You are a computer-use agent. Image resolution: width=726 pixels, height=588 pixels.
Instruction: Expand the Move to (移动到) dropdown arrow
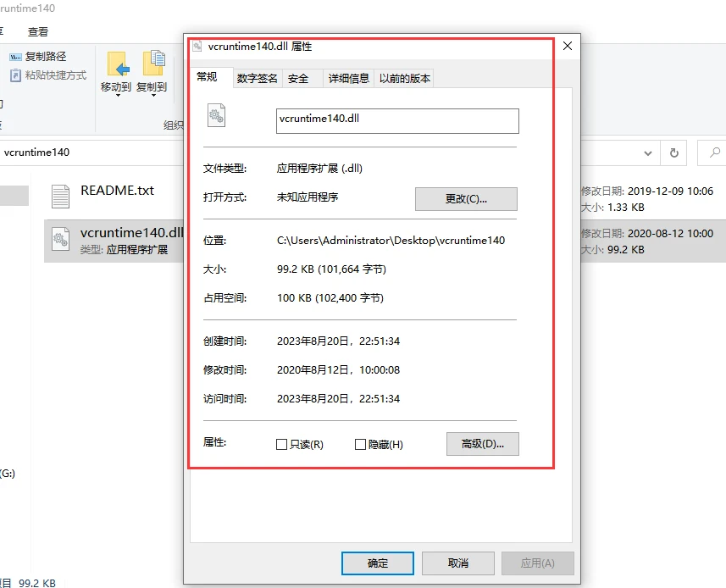point(118,96)
